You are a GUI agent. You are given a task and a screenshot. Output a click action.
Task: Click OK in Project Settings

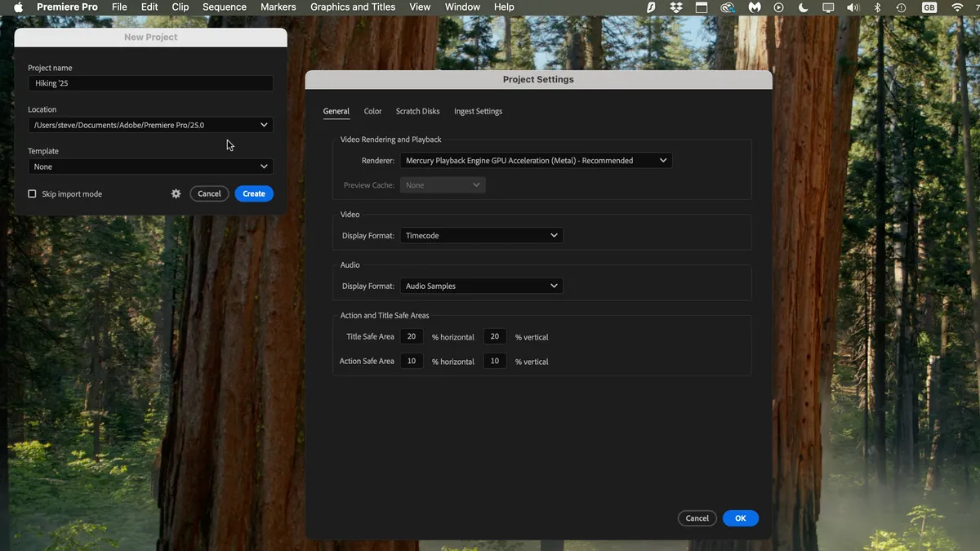(x=740, y=518)
